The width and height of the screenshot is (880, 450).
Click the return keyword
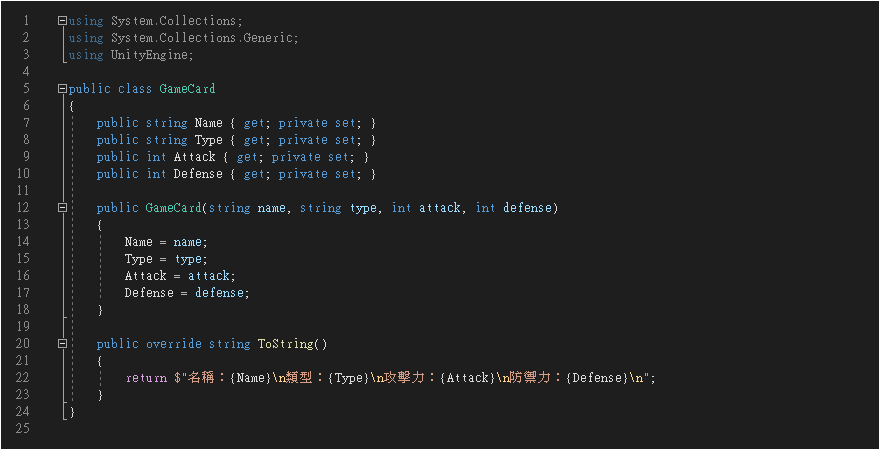click(146, 378)
